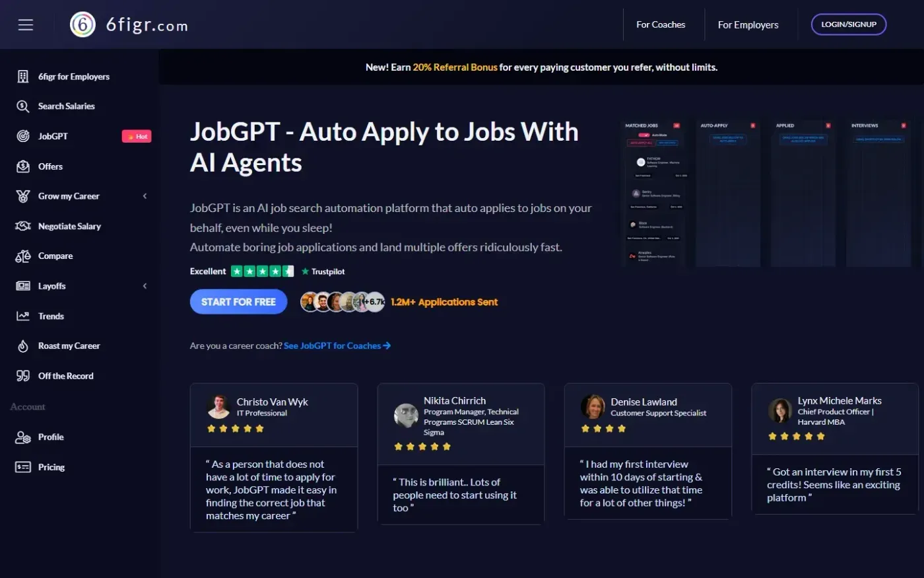Click the Offers money bag icon
The image size is (924, 578).
(23, 166)
